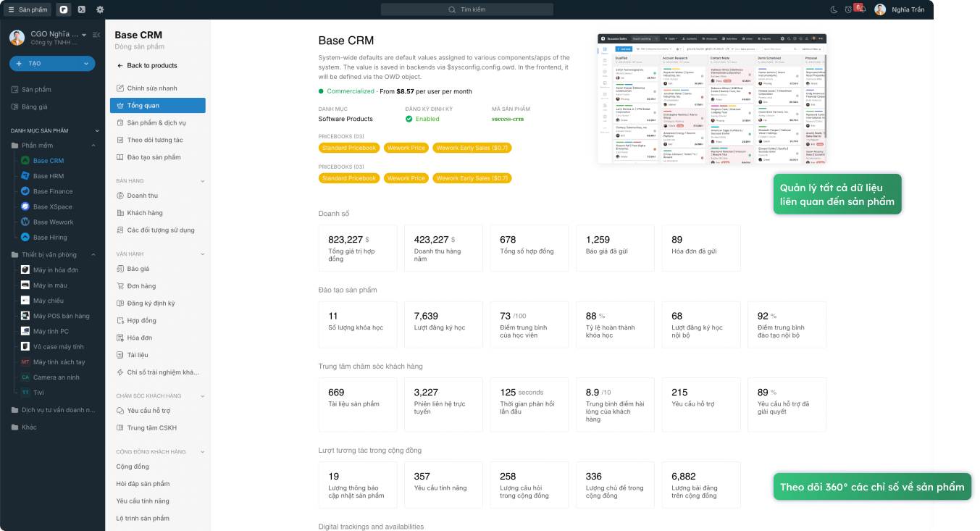This screenshot has width=980, height=531.
Task: Click the 823,227 Tổng giá trị hợp đồng card
Action: (x=358, y=248)
